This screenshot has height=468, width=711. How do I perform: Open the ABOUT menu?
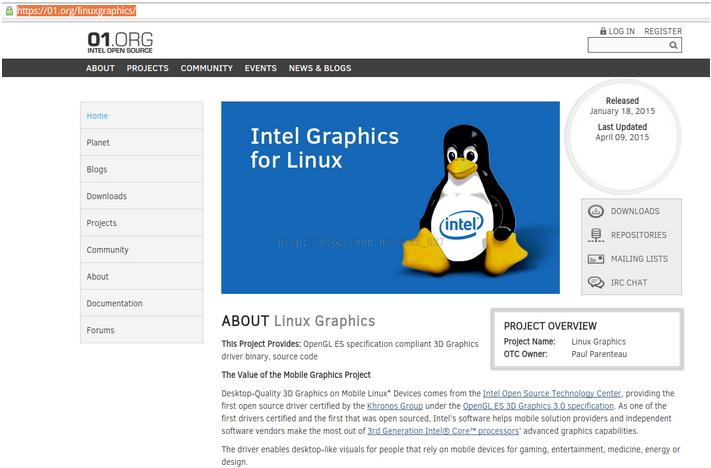pyautogui.click(x=100, y=68)
